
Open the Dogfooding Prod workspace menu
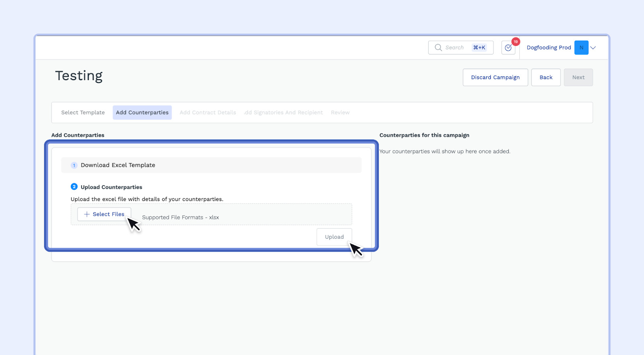click(549, 47)
